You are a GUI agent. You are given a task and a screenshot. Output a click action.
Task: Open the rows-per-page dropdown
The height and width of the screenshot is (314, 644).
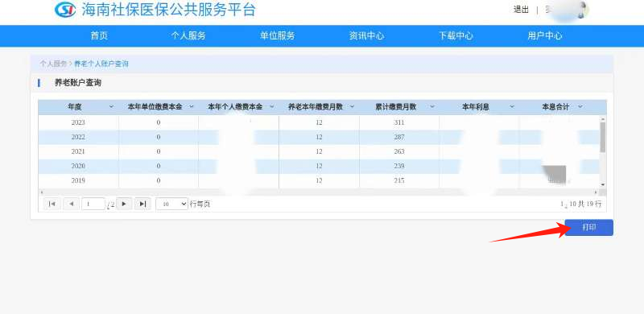(171, 204)
